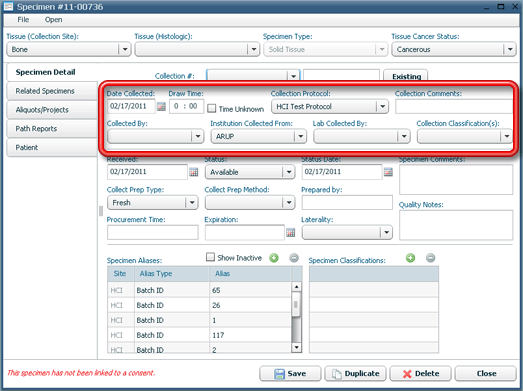
Task: Switch to Patient tab
Action: pos(52,147)
